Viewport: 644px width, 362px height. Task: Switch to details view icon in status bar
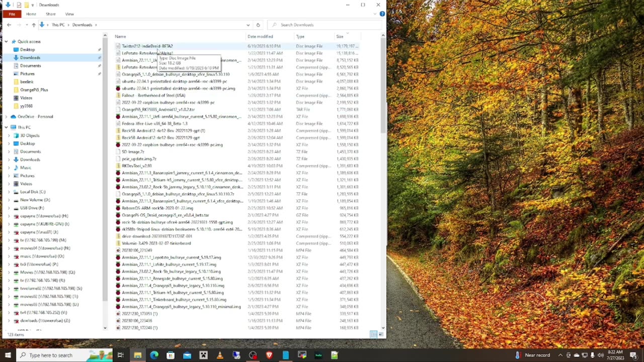(374, 334)
